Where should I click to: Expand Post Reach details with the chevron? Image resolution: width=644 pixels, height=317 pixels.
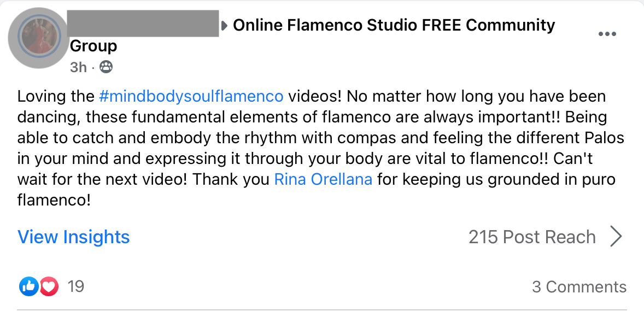point(616,237)
